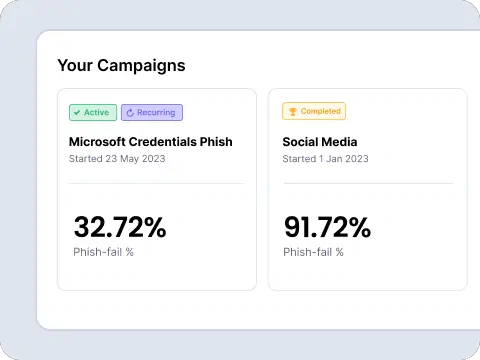The height and width of the screenshot is (360, 480).
Task: Open the Microsoft Credentials Phish campaign title
Action: [x=151, y=142]
